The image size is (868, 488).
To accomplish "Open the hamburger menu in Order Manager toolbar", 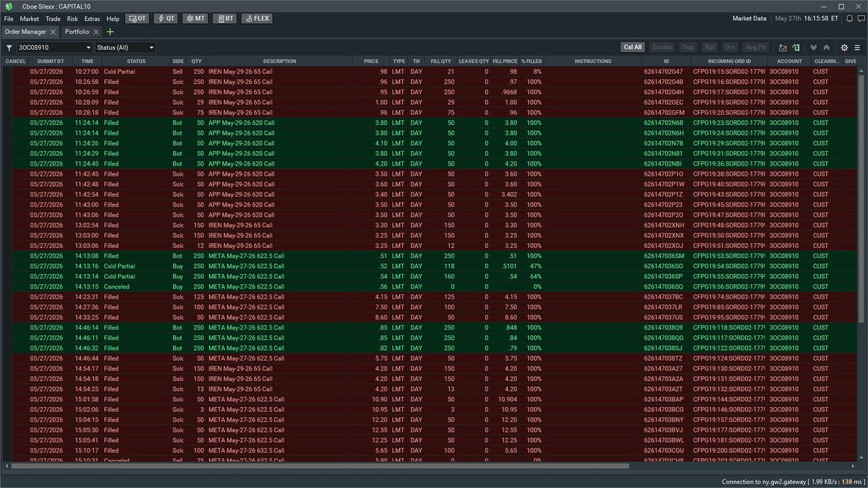I will coord(857,47).
